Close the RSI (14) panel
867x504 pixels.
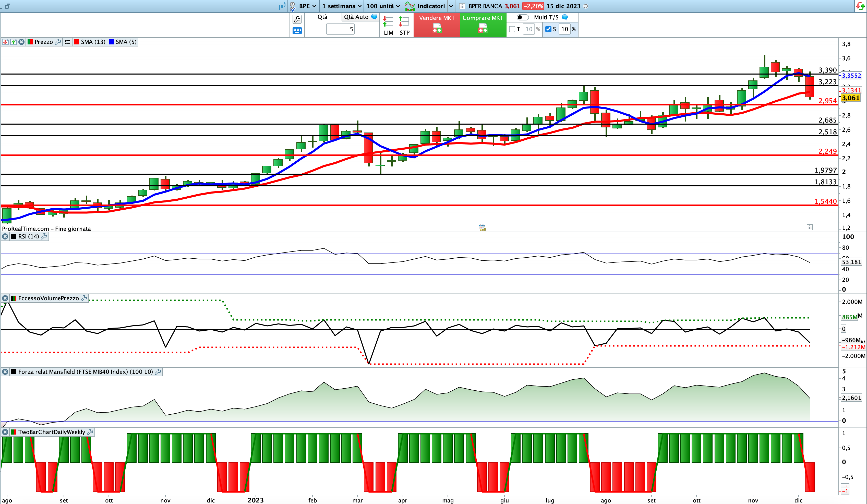(5, 236)
